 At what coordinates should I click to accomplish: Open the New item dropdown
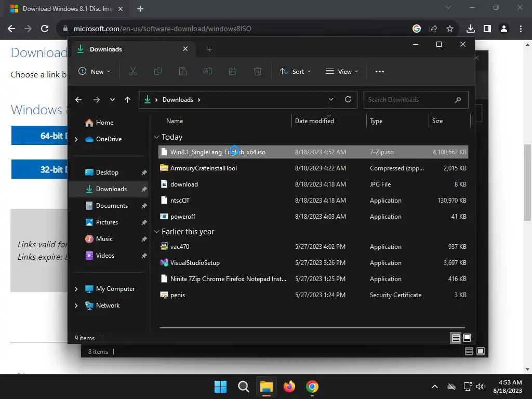coord(95,72)
